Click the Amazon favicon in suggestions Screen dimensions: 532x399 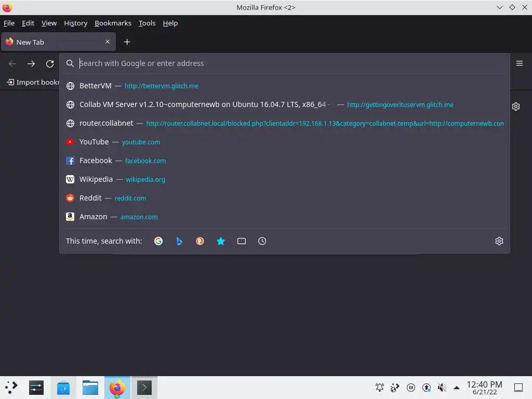(70, 217)
